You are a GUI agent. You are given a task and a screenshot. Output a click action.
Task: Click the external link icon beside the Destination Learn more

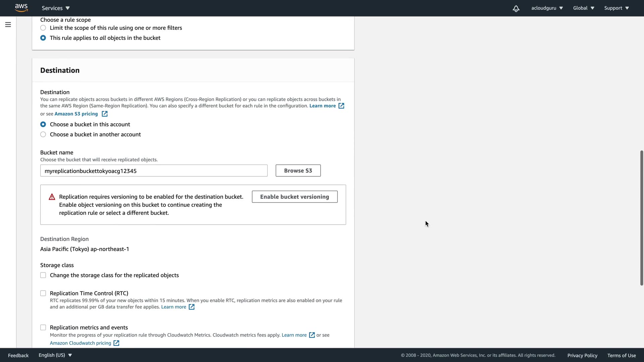[x=341, y=106]
